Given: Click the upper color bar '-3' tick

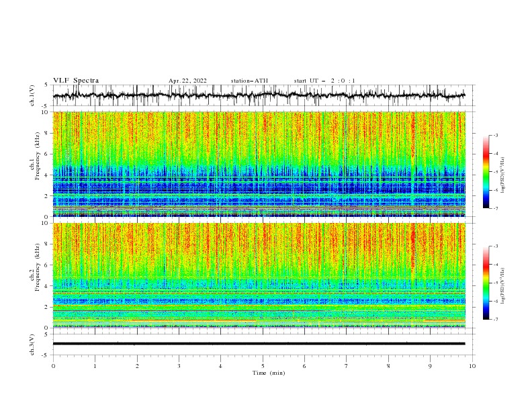Looking at the screenshot, I should coord(496,135).
